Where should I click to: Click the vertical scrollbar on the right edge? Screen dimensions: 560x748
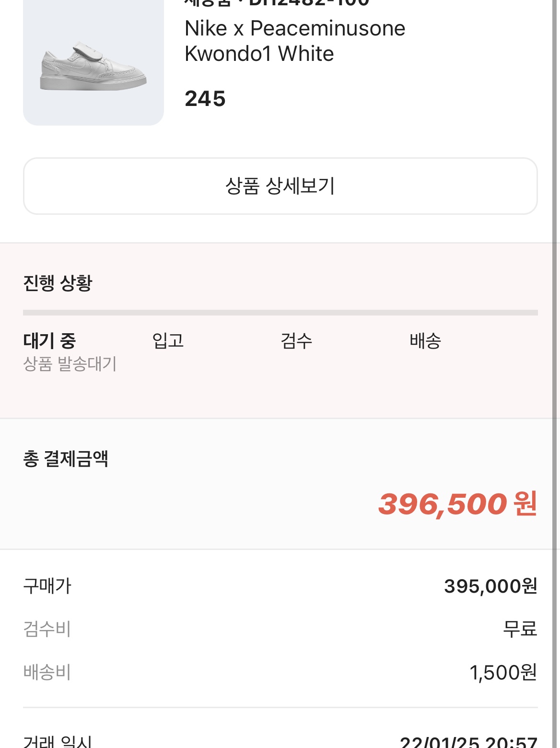coord(555,374)
